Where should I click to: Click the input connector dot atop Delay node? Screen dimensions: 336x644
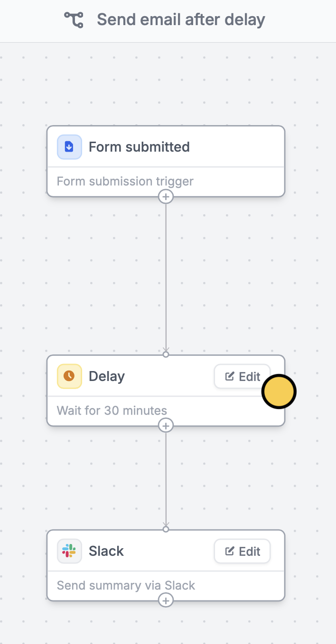(166, 354)
